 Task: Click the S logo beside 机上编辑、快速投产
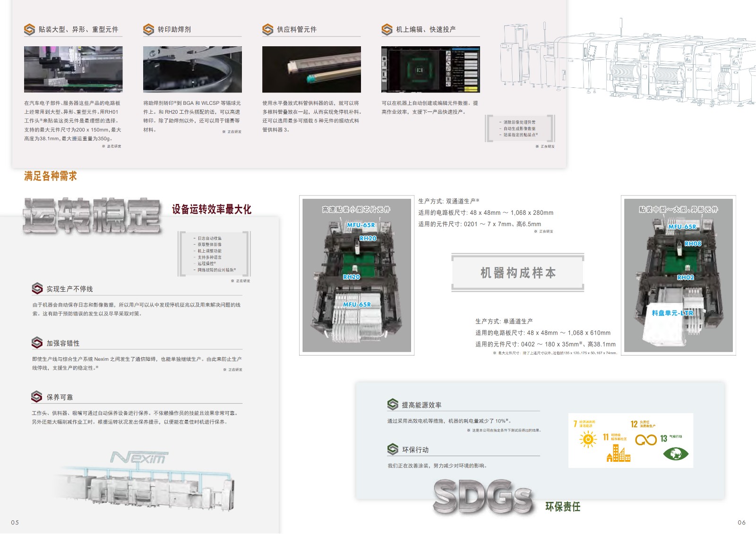click(x=387, y=29)
